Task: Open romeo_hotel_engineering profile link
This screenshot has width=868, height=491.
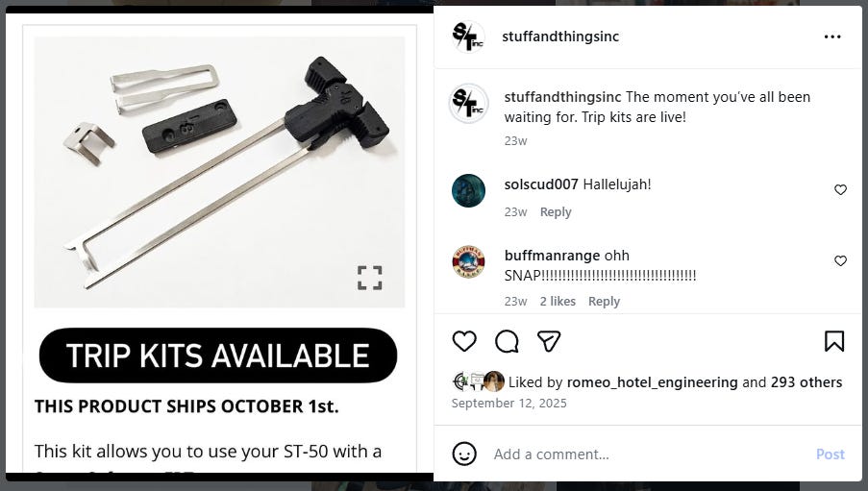Action: pos(652,382)
